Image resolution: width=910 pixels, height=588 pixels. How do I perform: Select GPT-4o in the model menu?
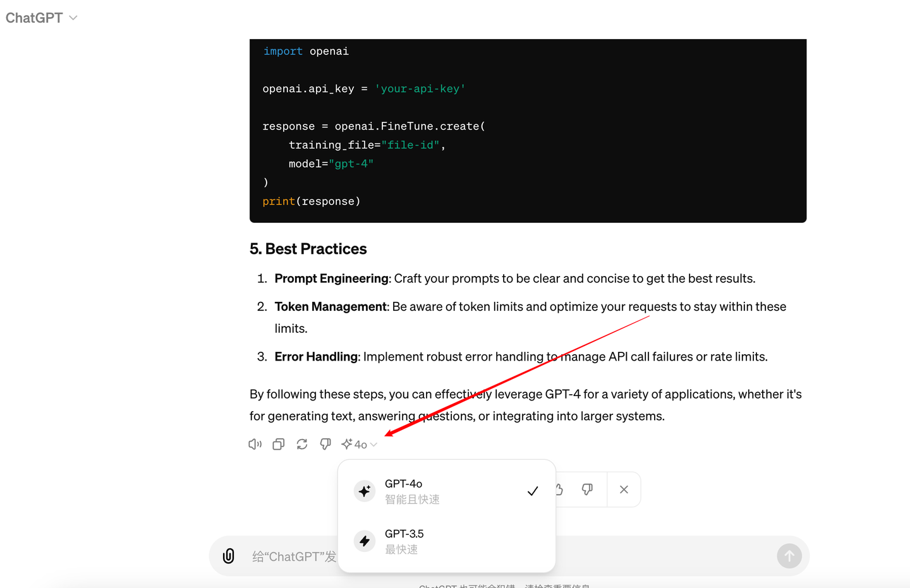(x=447, y=491)
